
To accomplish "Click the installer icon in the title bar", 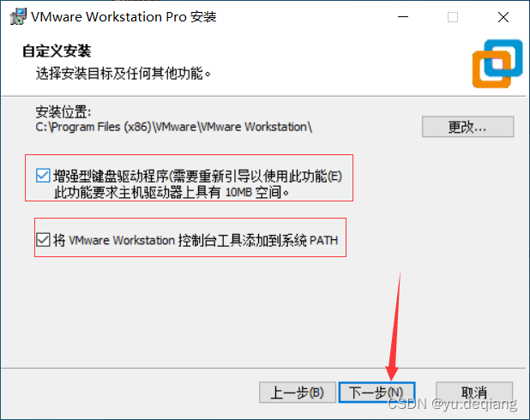I will point(18,16).
